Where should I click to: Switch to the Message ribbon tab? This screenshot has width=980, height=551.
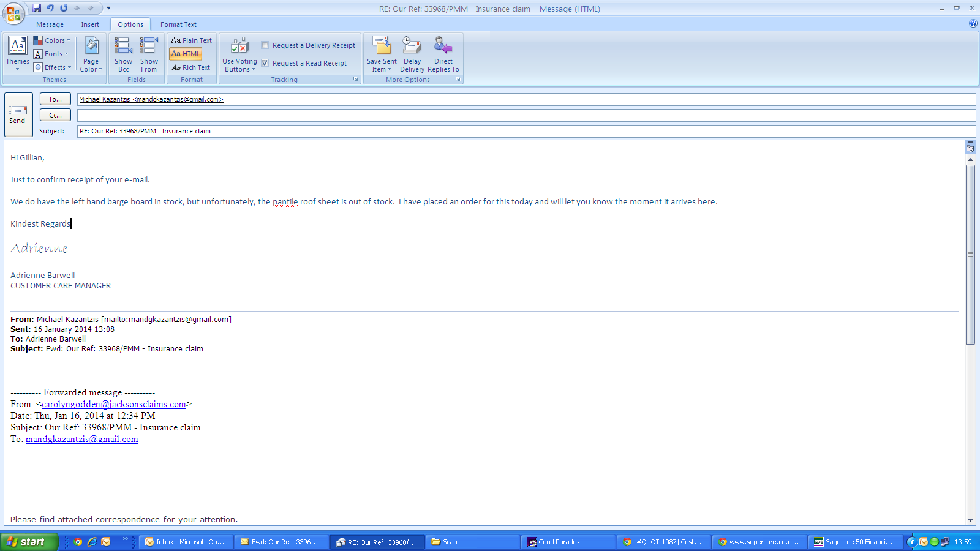[x=50, y=24]
